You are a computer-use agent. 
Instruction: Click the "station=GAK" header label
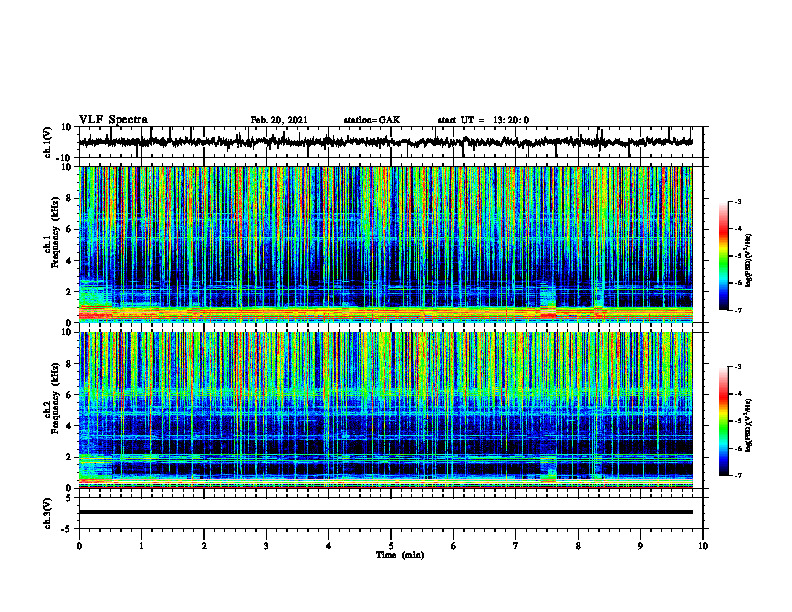(x=372, y=120)
